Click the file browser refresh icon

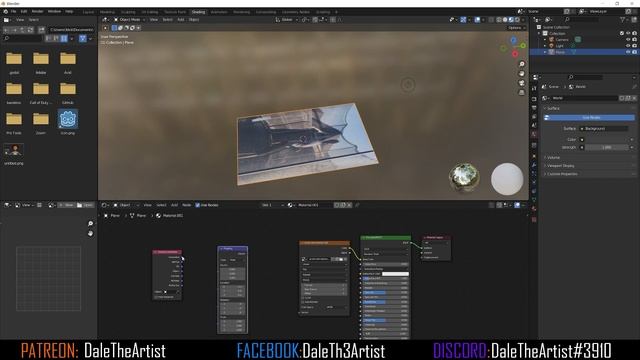pos(30,30)
